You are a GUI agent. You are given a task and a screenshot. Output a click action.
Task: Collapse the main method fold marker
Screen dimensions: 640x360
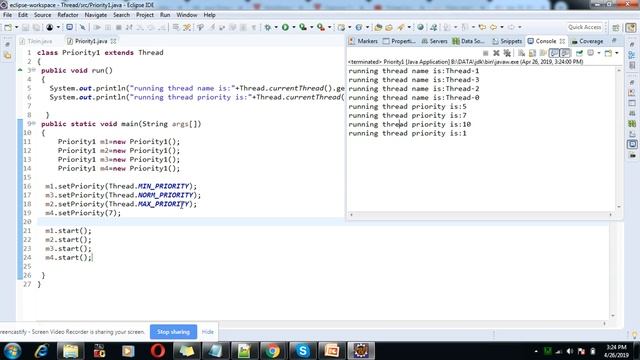tap(33, 124)
